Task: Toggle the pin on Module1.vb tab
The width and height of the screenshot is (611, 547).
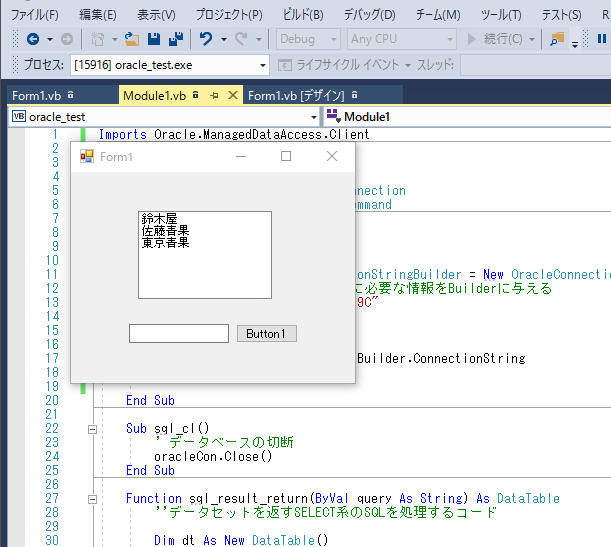Action: (x=214, y=96)
